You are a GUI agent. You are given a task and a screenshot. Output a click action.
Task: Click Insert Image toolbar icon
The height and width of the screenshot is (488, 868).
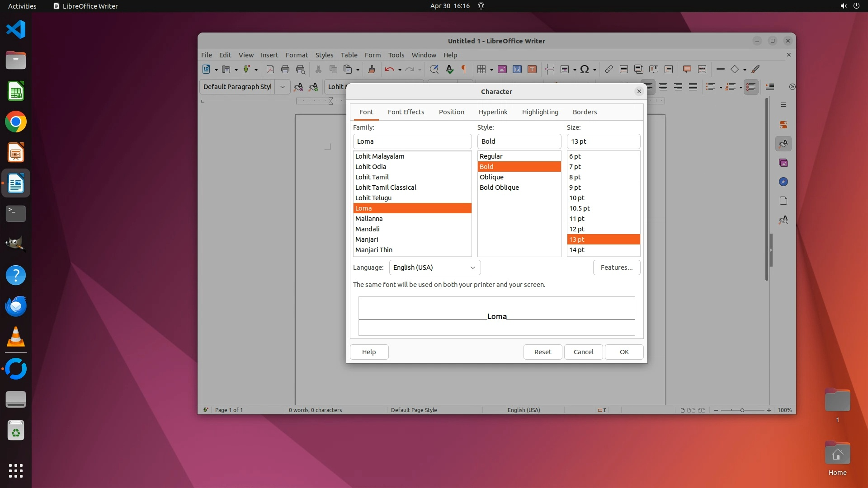[x=502, y=69]
